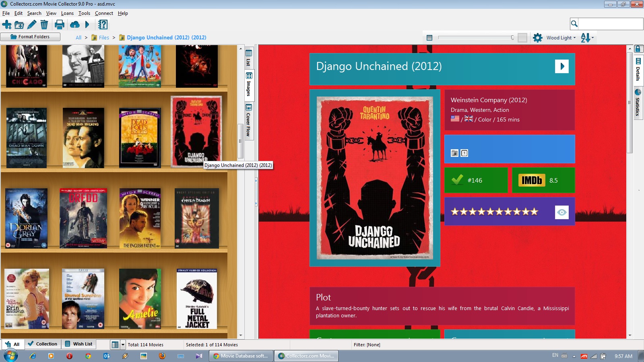Click the trash can Delete icon
Image resolution: width=644 pixels, height=362 pixels.
44,25
